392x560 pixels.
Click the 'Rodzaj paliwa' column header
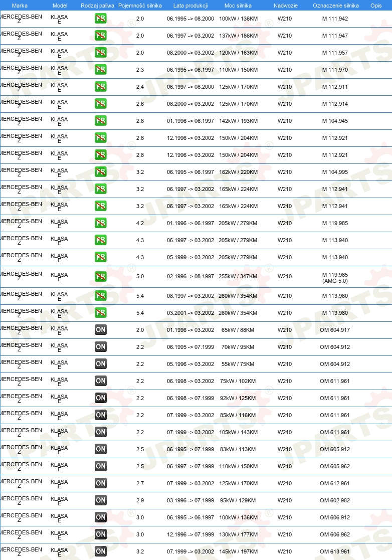tap(97, 6)
